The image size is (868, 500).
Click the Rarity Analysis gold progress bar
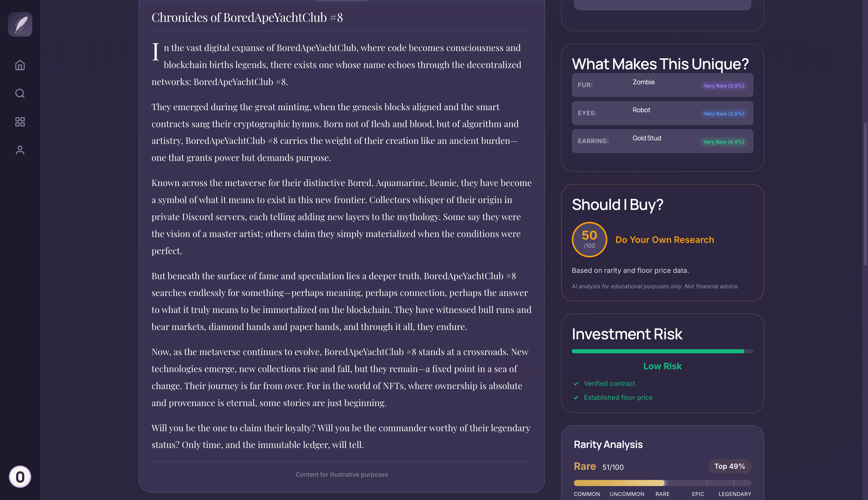[662, 483]
